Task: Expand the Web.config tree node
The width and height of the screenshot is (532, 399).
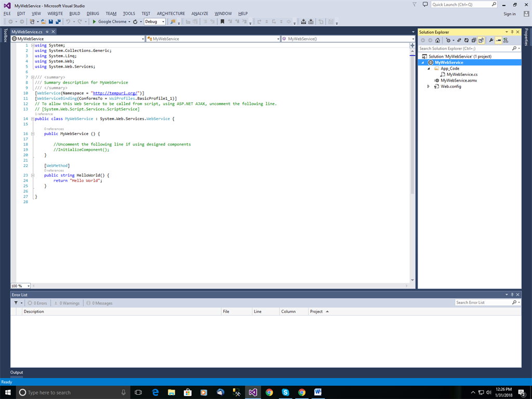Action: click(x=429, y=86)
